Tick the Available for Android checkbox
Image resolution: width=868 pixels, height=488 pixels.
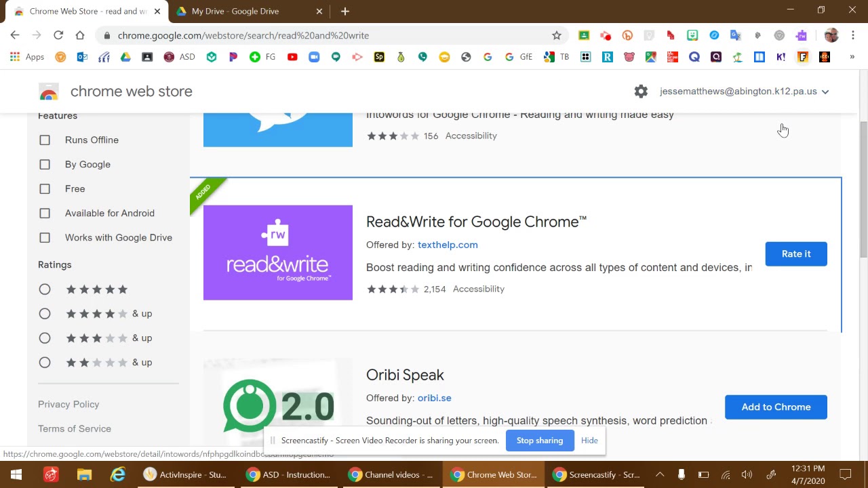(x=45, y=213)
